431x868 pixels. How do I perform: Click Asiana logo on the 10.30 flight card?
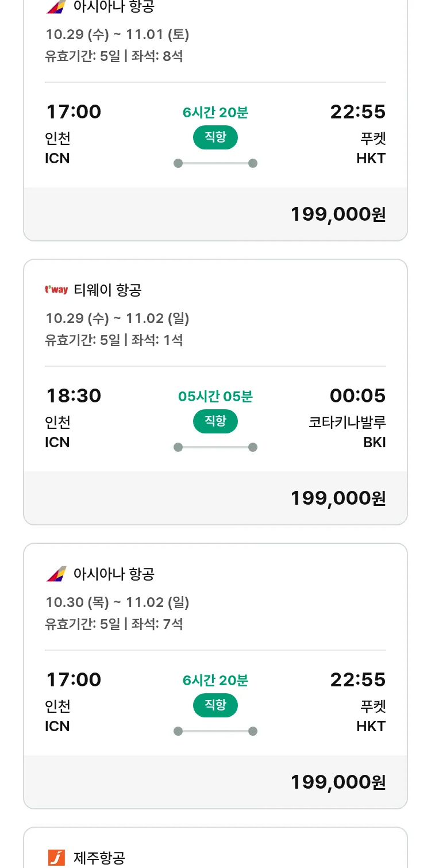[56, 574]
